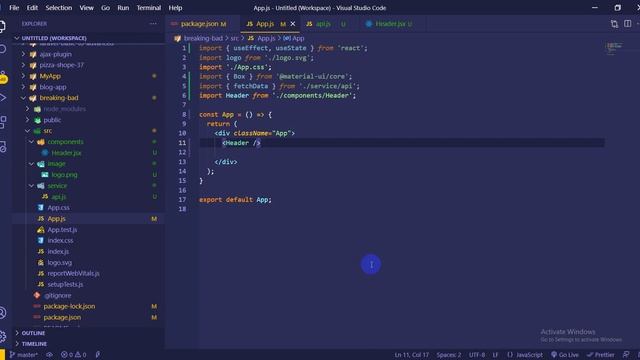Open the feedback icon in status bar
This screenshot has width=640, height=360.
point(626,355)
